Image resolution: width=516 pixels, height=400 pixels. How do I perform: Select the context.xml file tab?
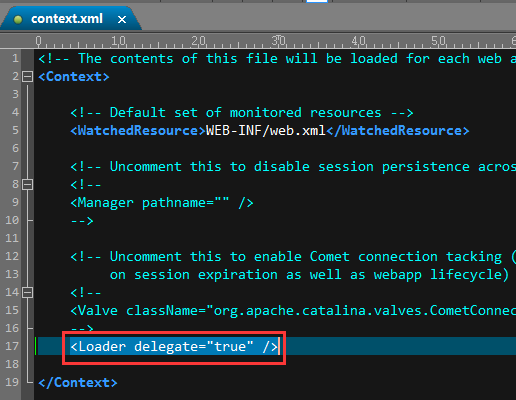pyautogui.click(x=70, y=19)
